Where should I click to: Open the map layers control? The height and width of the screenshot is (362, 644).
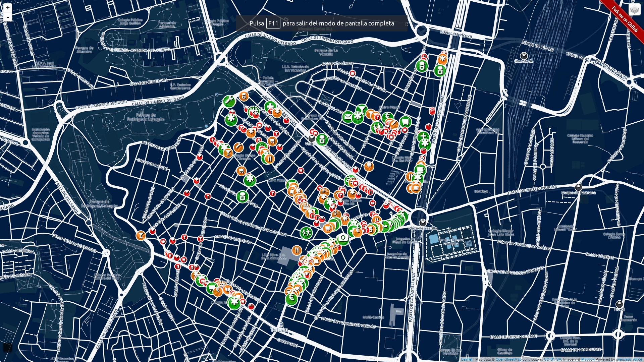634,9
